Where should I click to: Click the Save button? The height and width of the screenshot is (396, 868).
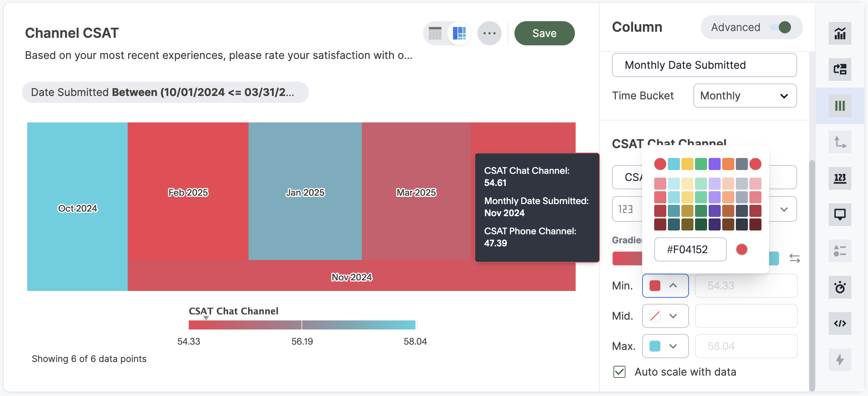click(x=544, y=33)
